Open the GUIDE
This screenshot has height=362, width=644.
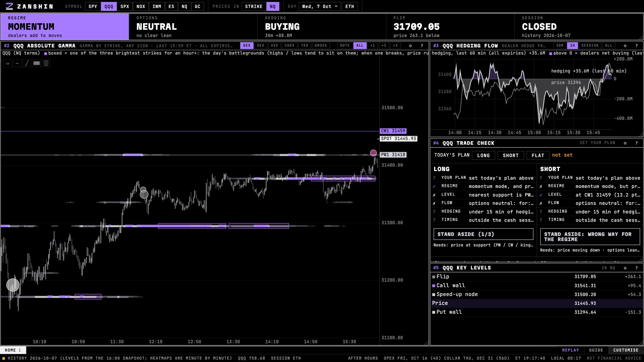pos(596,350)
